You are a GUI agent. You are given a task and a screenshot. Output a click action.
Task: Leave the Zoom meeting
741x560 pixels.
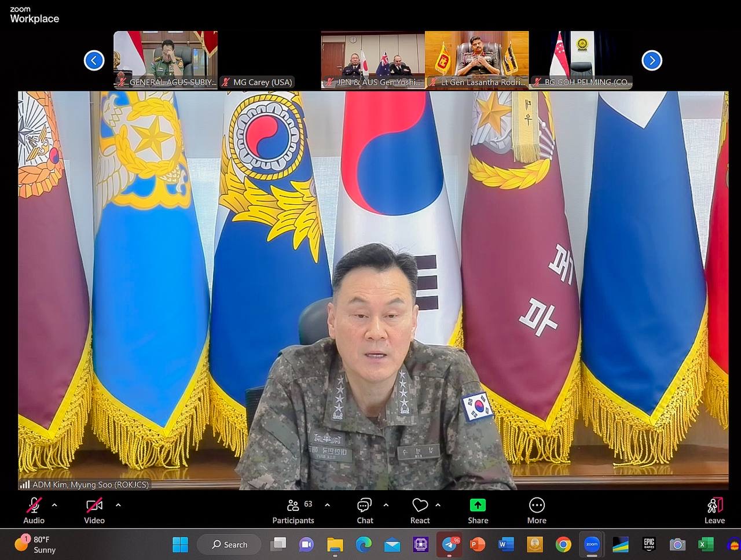tap(714, 510)
